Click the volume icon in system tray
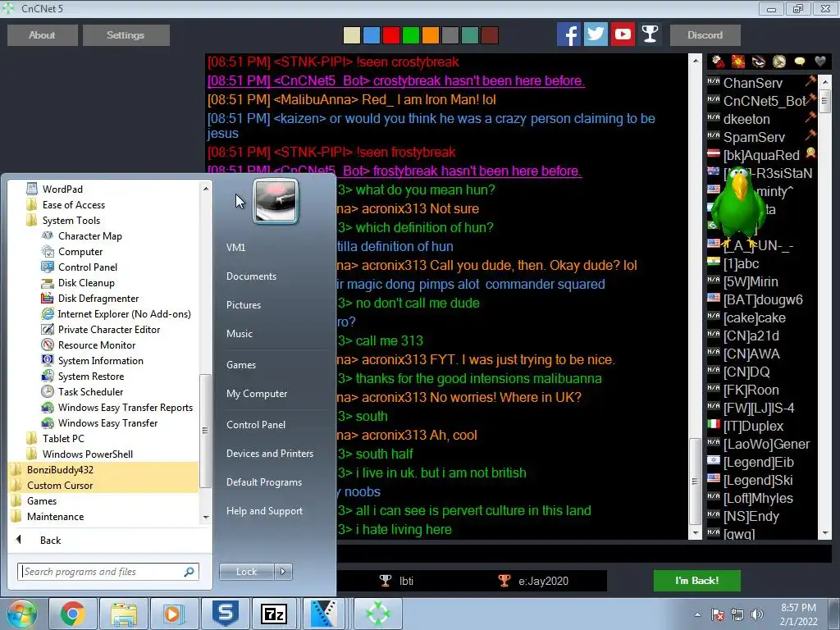This screenshot has height=630, width=840. (757, 614)
